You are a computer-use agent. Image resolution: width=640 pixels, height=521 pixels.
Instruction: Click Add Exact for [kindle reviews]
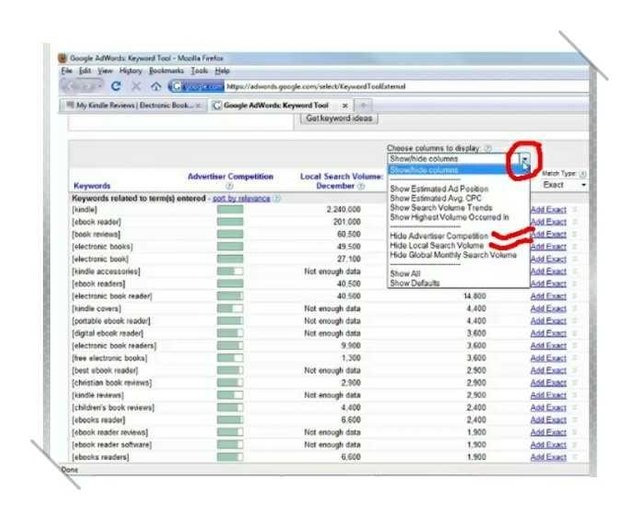548,395
